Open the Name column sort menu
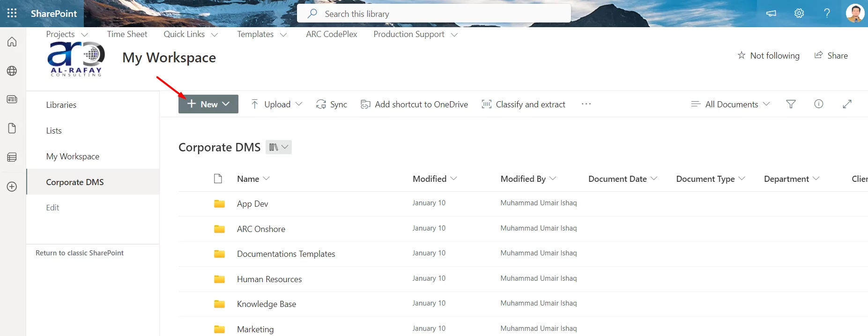 pos(253,179)
